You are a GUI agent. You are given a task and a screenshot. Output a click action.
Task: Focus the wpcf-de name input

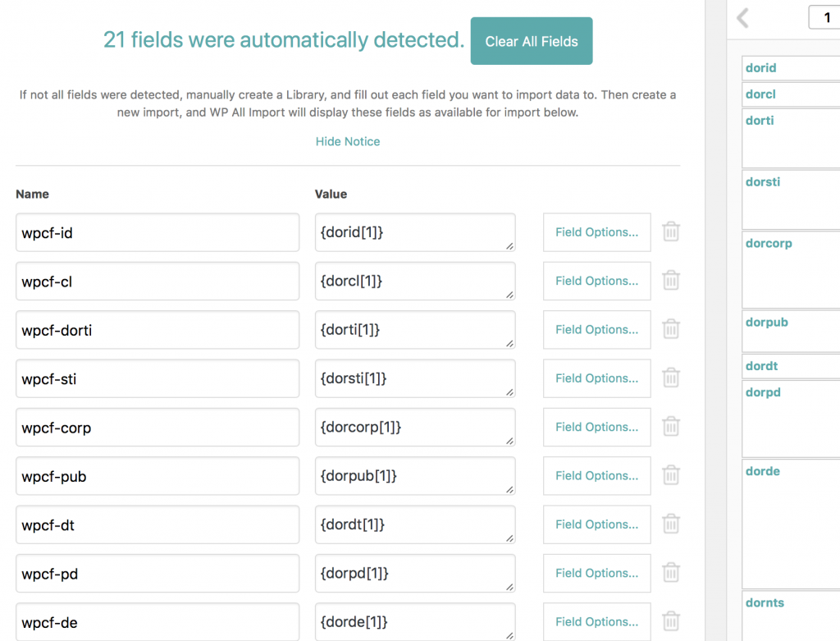(x=157, y=622)
